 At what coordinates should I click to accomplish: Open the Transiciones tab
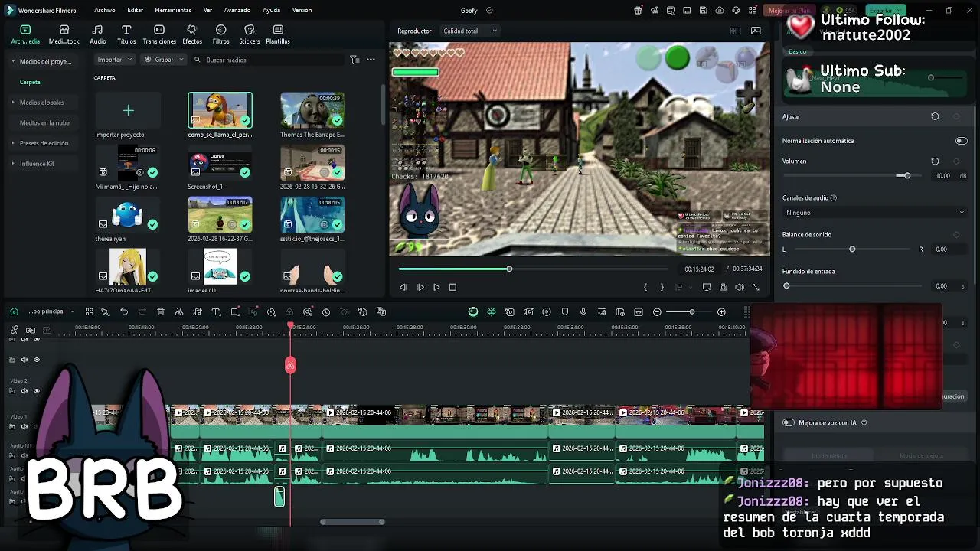[x=159, y=34]
